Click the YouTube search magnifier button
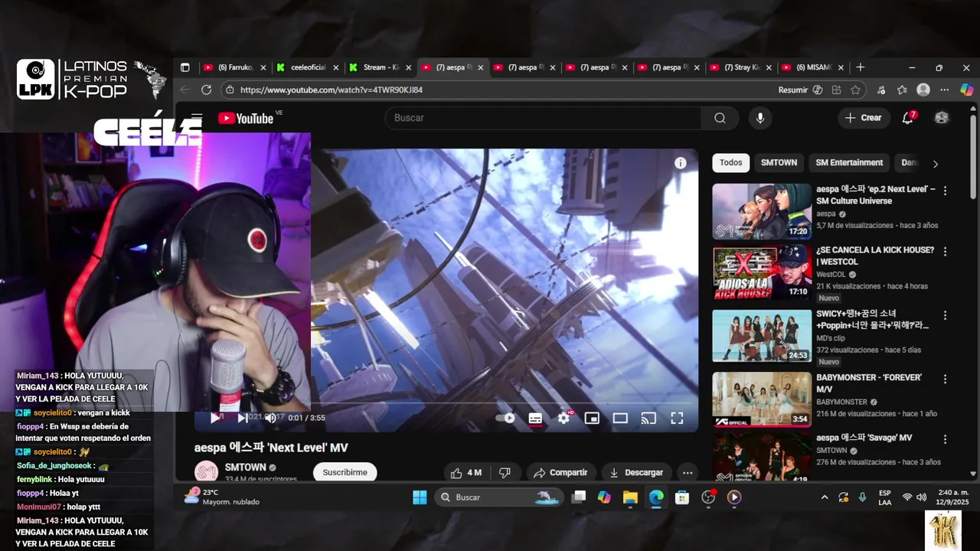Screen dimensions: 980x551 click(x=720, y=118)
